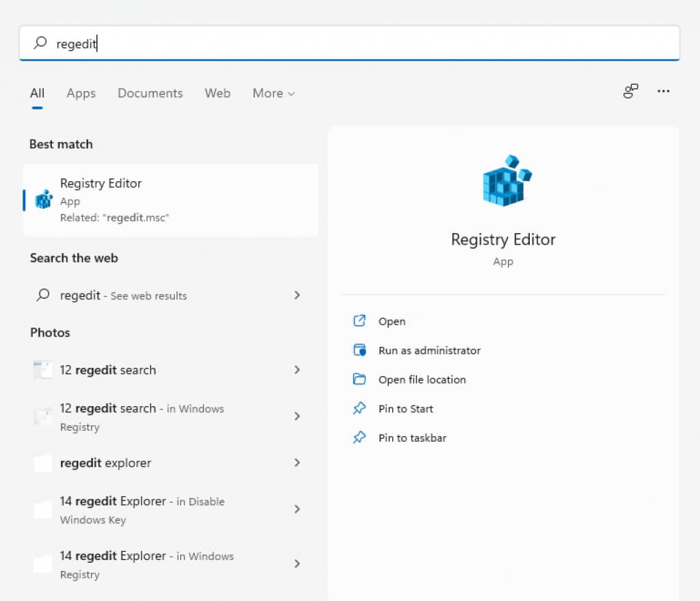This screenshot has height=601, width=700.
Task: Click the large Registry Editor icon in preview pane
Action: click(507, 181)
